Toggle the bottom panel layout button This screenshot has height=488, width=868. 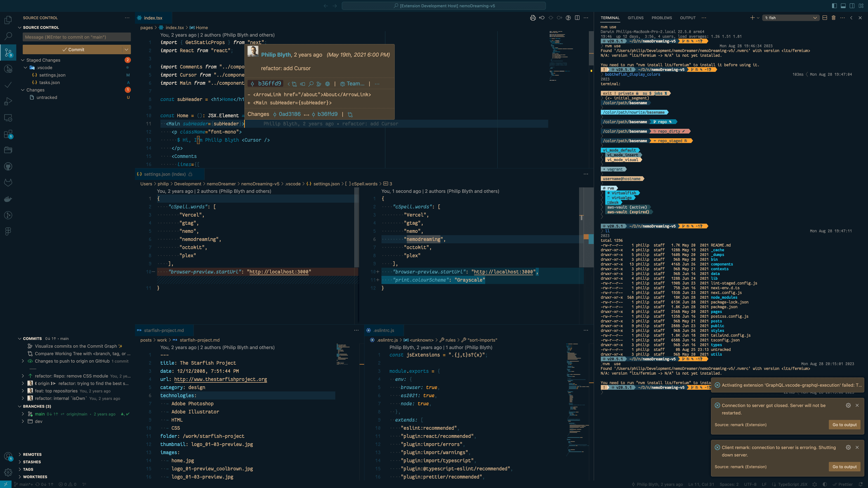(843, 6)
